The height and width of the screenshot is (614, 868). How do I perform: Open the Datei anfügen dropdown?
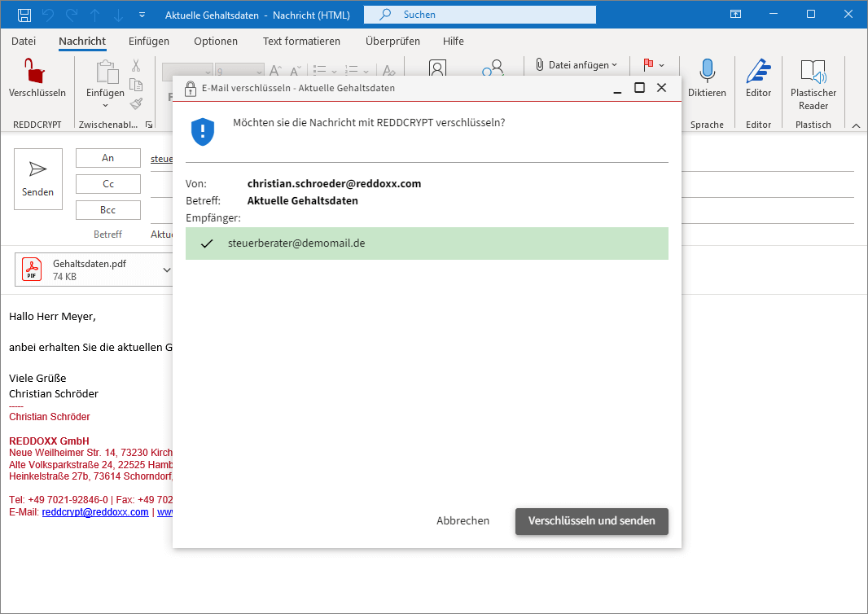pos(576,65)
